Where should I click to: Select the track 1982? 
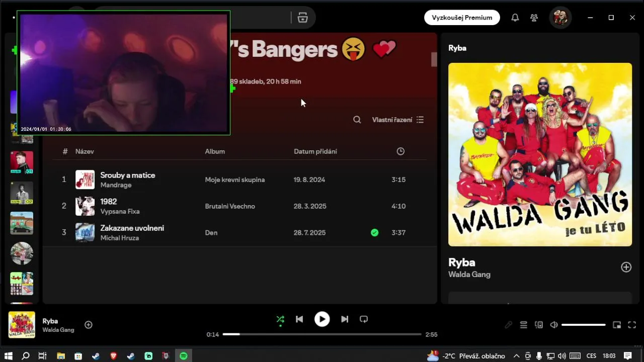tap(109, 202)
